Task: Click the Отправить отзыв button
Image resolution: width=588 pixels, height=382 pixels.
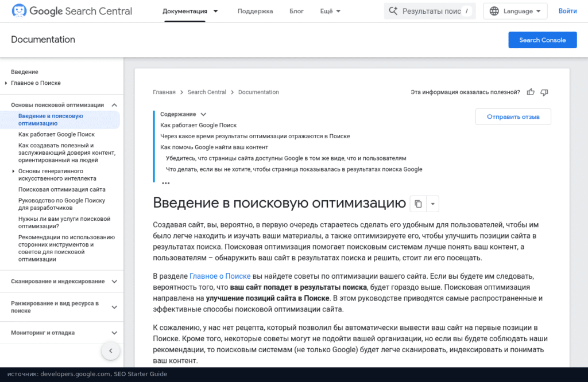Action: point(513,117)
